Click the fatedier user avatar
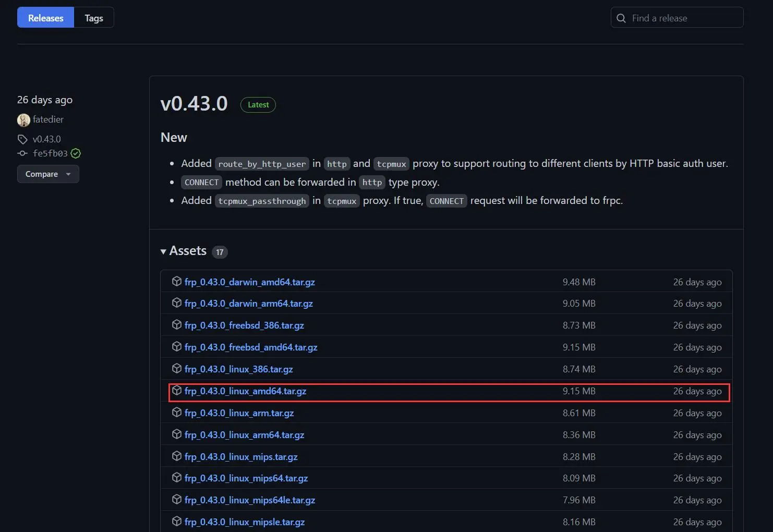 23,120
